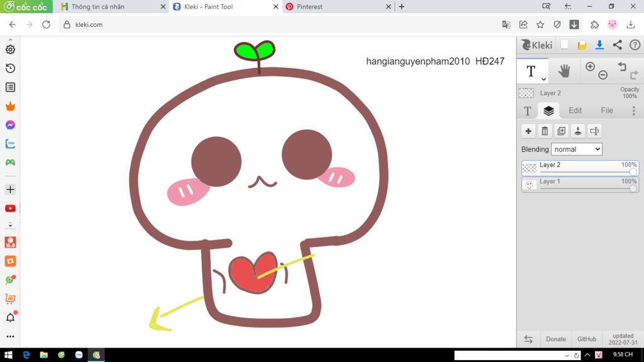Expand the sidebar collapse arrow below YouTube
Screen dimensions: 644x362
coord(10,226)
